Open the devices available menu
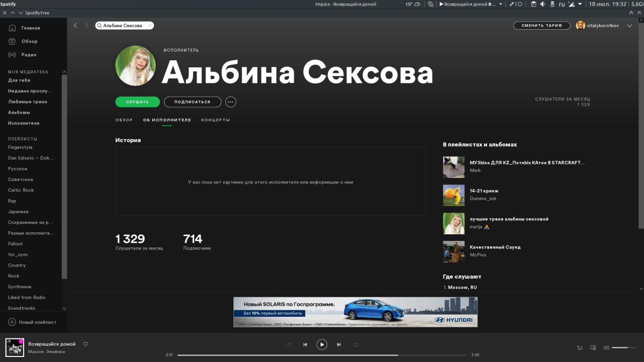Image resolution: width=644 pixels, height=362 pixels. click(593, 347)
